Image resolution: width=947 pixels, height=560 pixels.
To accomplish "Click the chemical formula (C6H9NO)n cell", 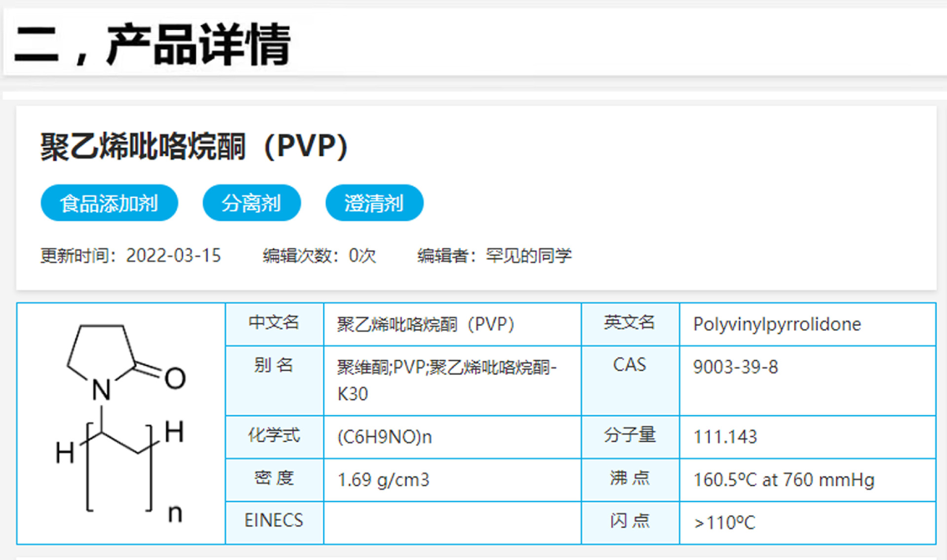I will 384,437.
